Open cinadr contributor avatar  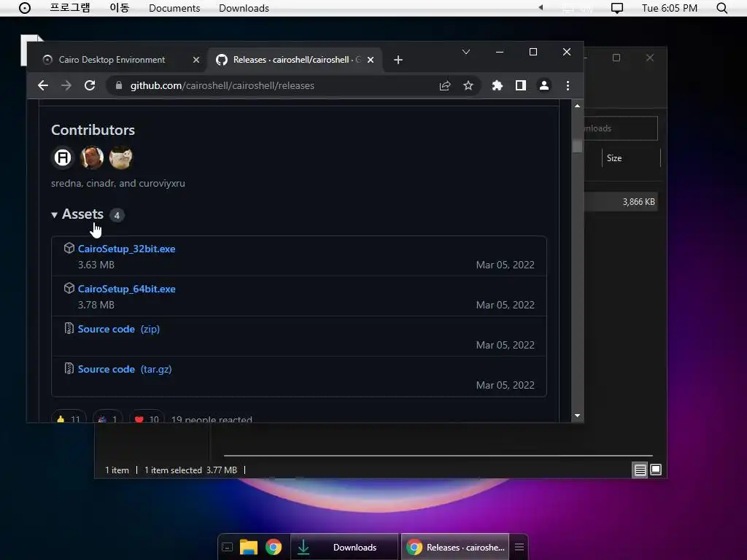tap(91, 157)
